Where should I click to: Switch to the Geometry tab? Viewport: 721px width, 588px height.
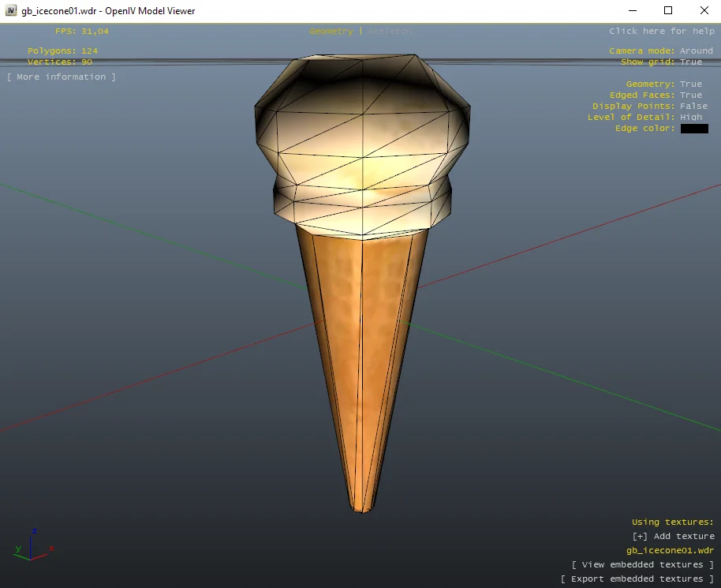click(331, 32)
